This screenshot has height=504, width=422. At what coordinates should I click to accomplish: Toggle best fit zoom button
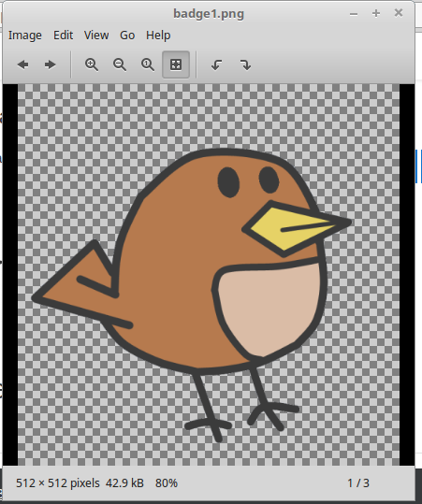point(176,65)
